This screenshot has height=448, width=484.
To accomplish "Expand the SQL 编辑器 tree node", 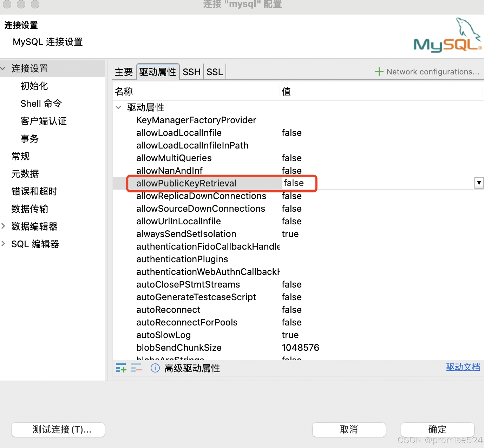I will tap(3, 243).
